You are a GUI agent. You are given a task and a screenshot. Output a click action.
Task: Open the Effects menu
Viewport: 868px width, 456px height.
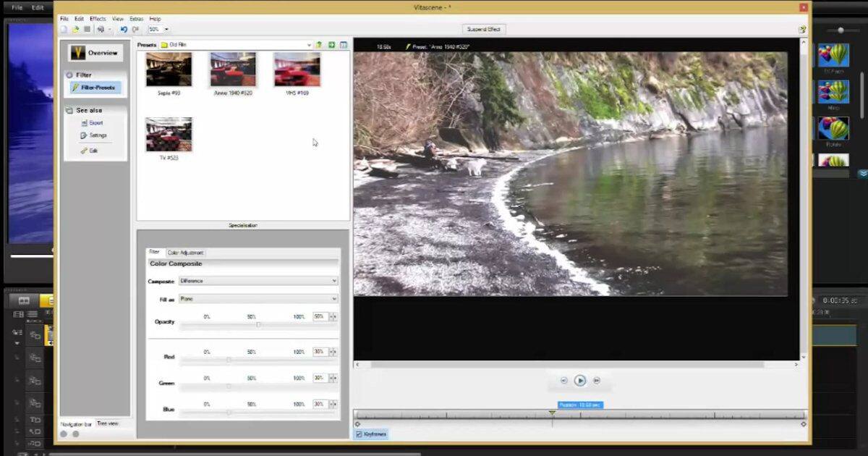98,18
